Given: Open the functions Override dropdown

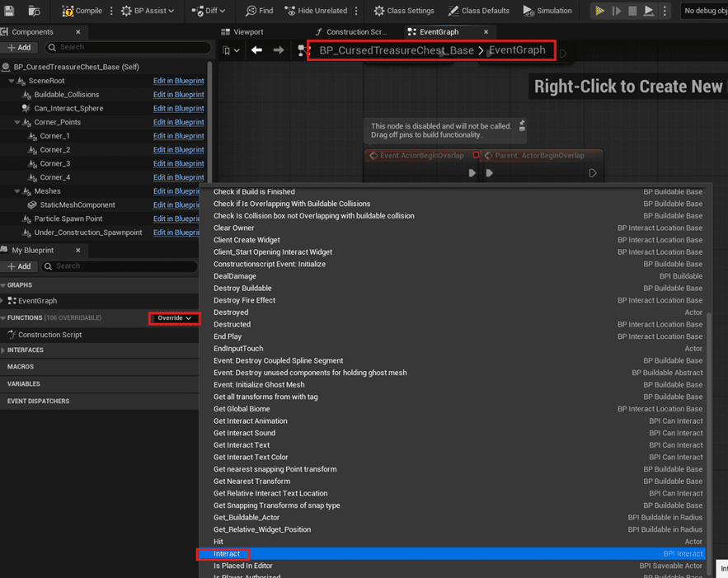Looking at the screenshot, I should (x=175, y=318).
